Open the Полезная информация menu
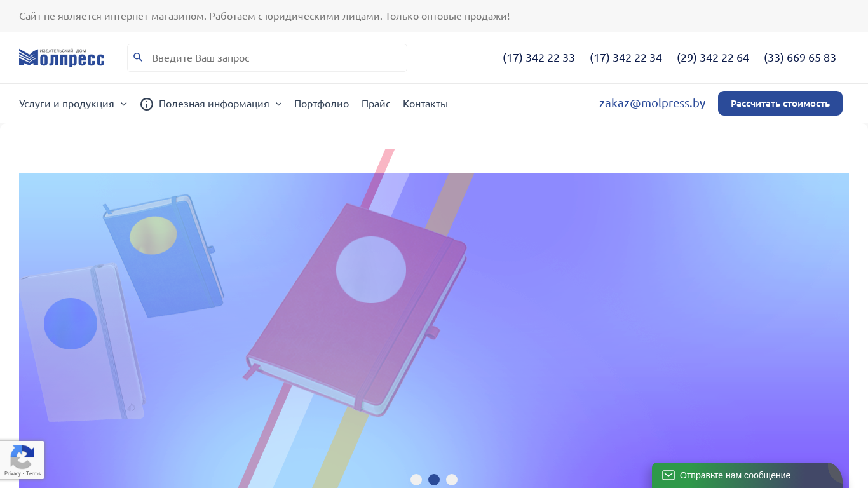The image size is (868, 488). [x=214, y=104]
